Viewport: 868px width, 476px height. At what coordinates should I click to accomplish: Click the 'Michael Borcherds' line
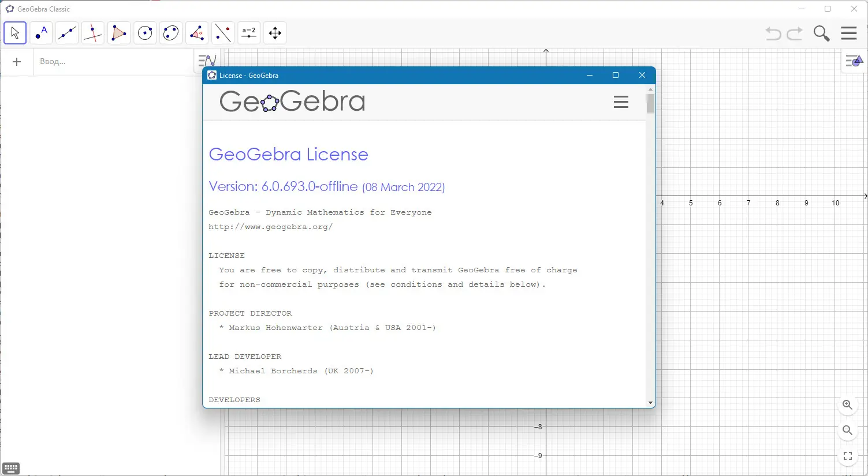click(296, 371)
